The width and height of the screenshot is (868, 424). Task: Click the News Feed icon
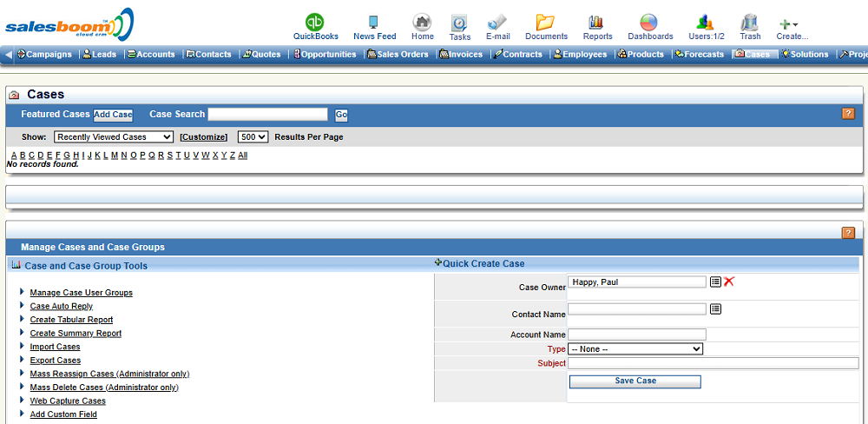point(374,23)
